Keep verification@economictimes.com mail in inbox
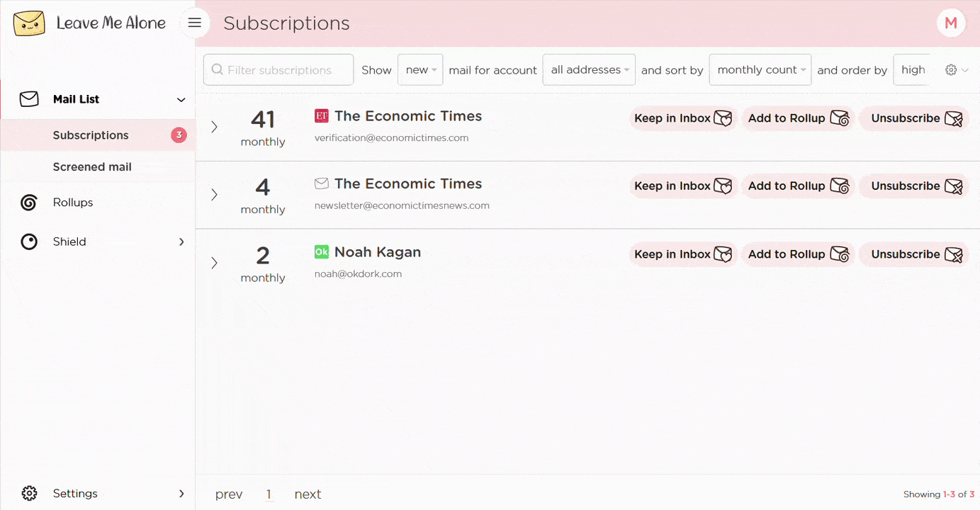Image resolution: width=980 pixels, height=510 pixels. point(682,118)
